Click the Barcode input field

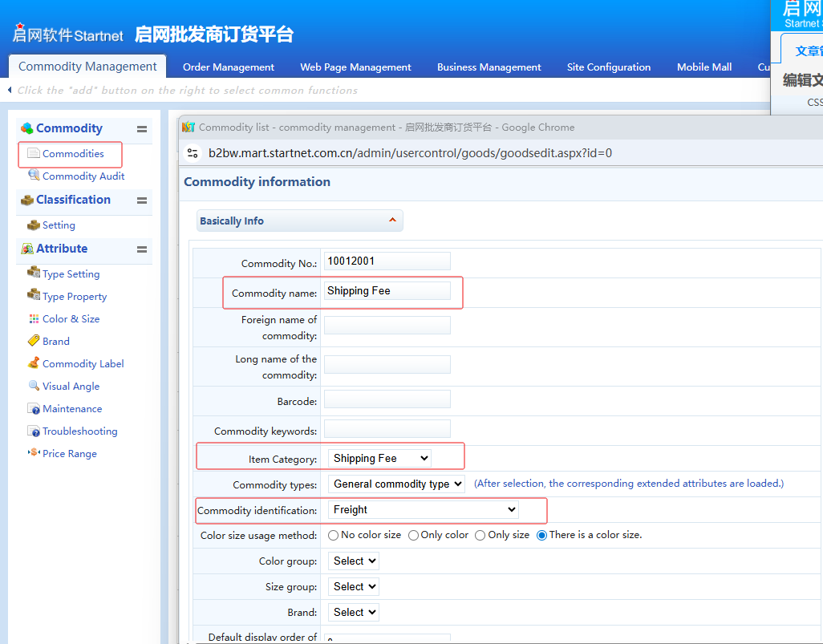click(387, 399)
